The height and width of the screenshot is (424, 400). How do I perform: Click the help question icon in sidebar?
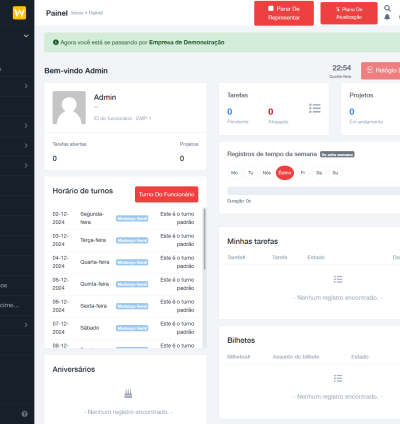coord(25,414)
